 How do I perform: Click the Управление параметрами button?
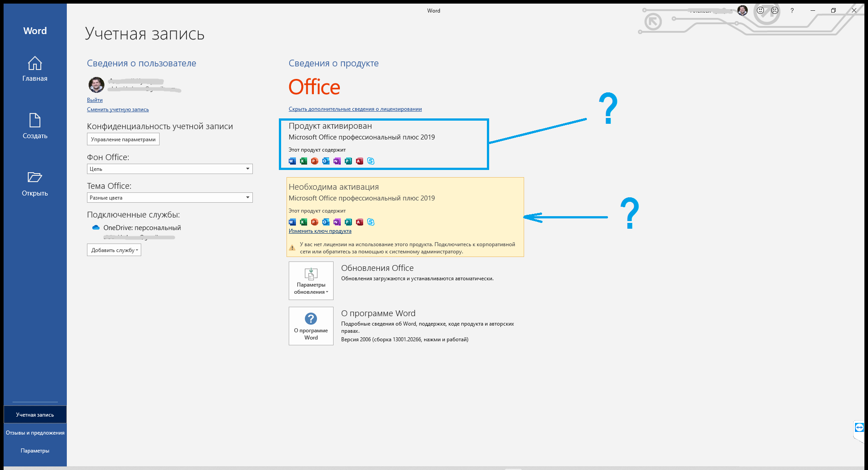(123, 139)
